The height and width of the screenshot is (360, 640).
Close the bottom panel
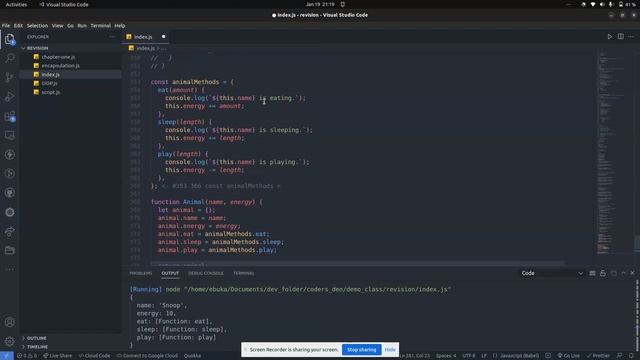coord(632,273)
